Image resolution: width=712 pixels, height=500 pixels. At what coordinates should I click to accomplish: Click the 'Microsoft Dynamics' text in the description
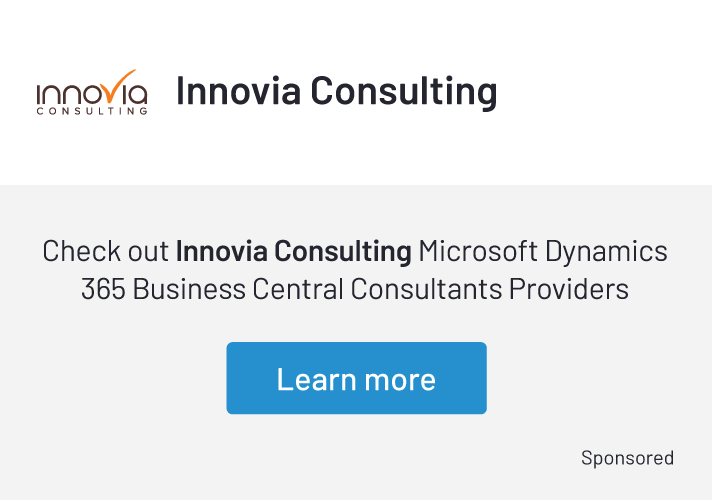click(x=542, y=251)
